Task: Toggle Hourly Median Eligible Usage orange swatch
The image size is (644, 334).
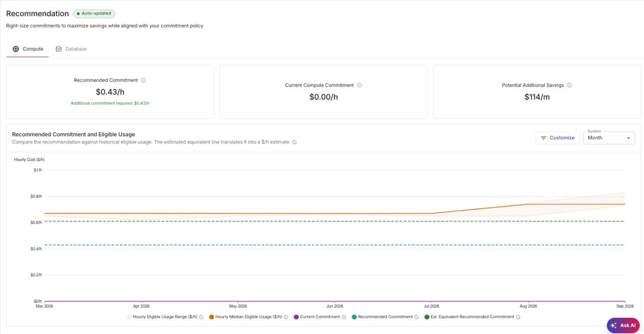Action: coord(211,317)
